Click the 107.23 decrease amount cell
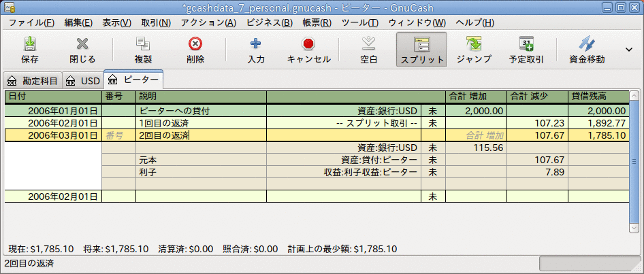 (x=537, y=123)
